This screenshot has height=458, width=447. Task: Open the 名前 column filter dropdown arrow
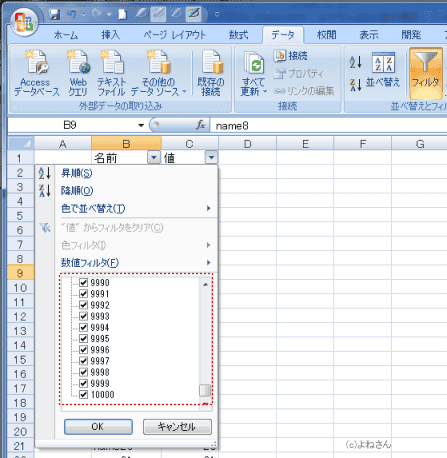(x=154, y=157)
